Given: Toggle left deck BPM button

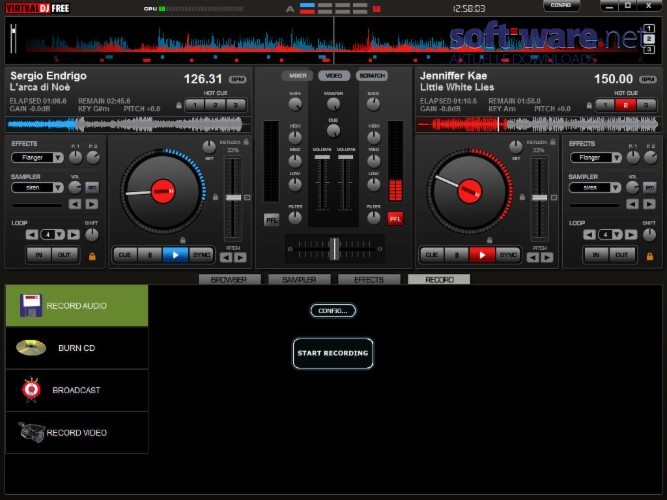Looking at the screenshot, I should [238, 80].
